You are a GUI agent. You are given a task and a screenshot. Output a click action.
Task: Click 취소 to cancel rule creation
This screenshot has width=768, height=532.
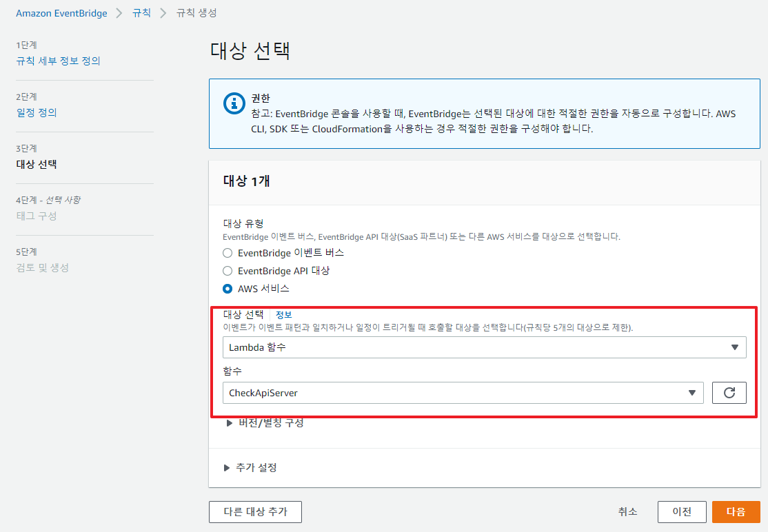point(627,512)
